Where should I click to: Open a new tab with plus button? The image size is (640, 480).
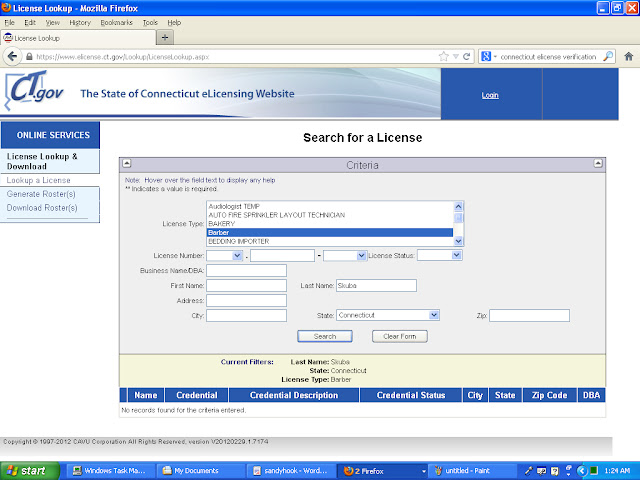click(x=165, y=38)
